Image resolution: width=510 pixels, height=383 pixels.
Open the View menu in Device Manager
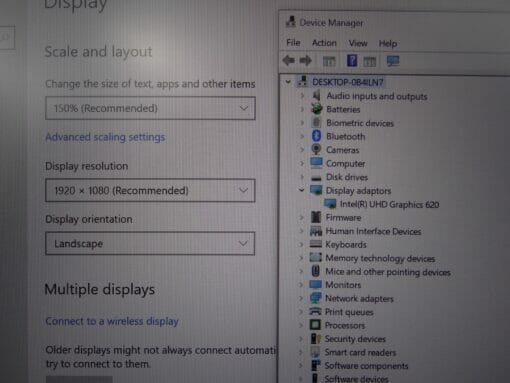(358, 43)
